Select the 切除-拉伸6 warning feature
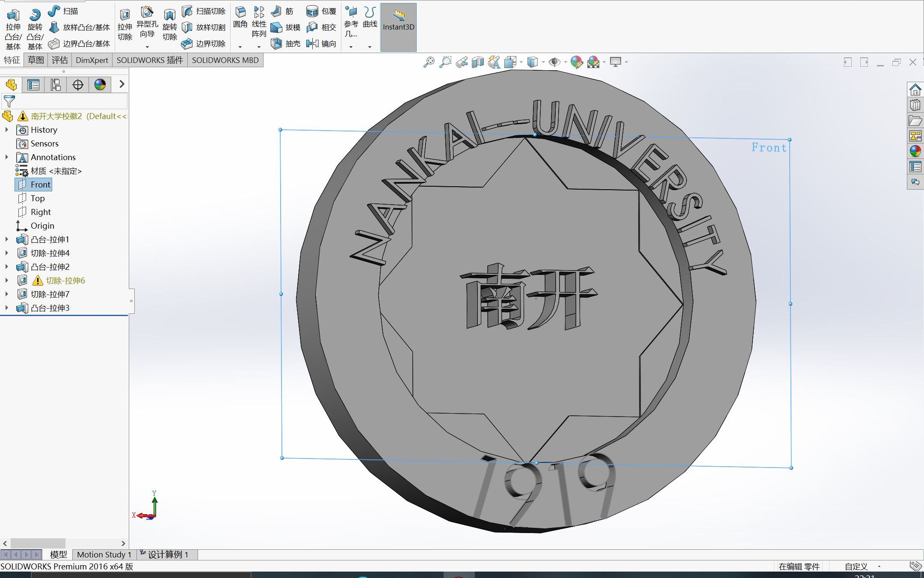This screenshot has height=578, width=924. click(66, 280)
